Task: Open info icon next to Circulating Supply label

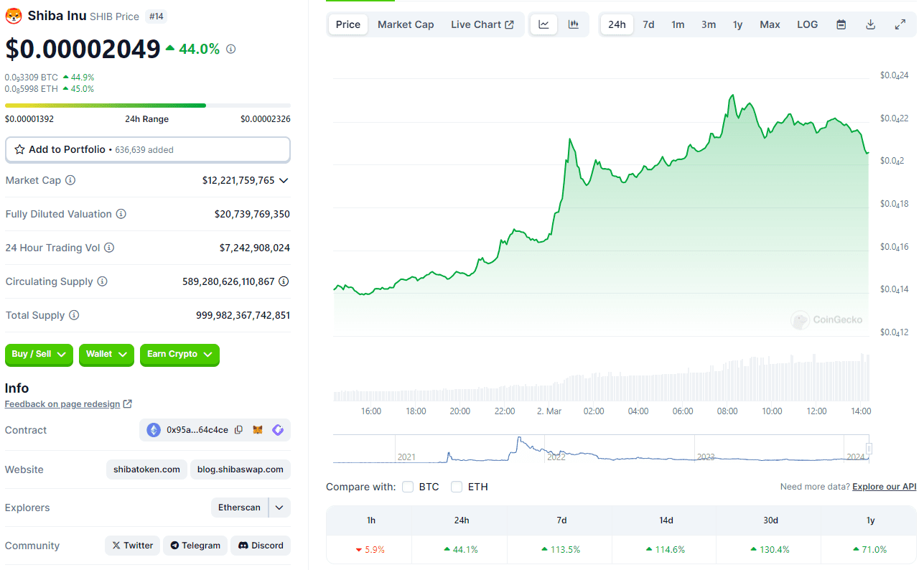Action: tap(102, 281)
